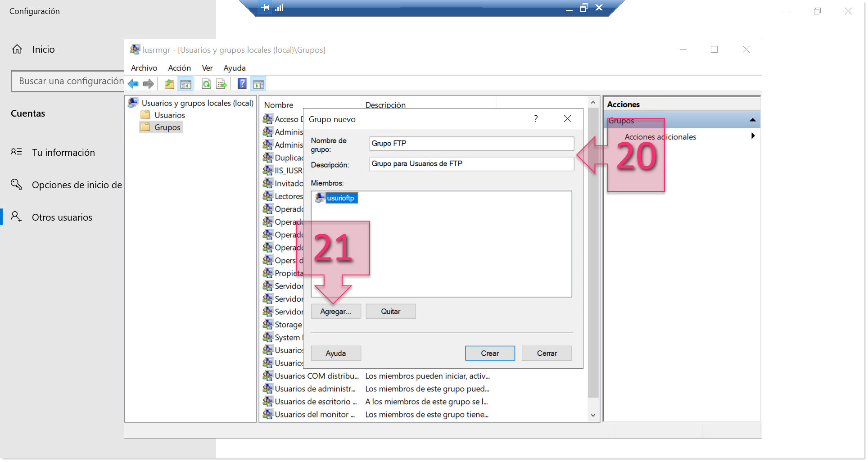Select the Usuarios folder in tree
Screen dimensions: 868x462
coord(169,115)
